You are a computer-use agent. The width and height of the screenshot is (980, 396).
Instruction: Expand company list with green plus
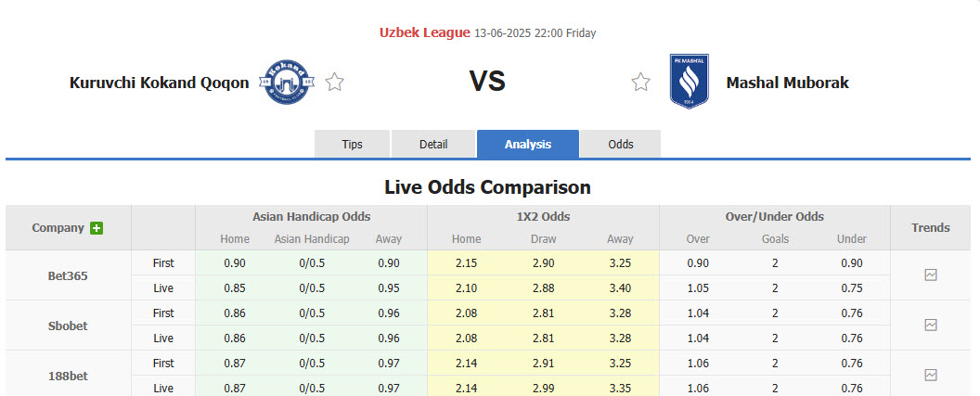coord(97,228)
